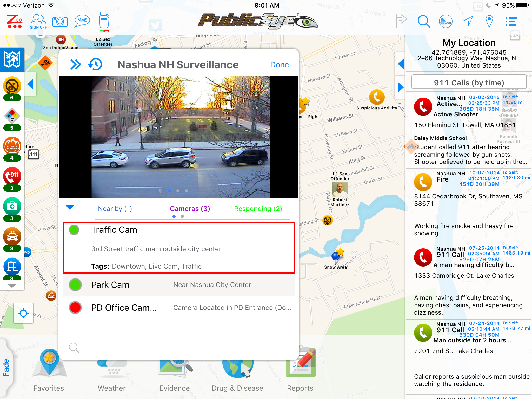Open 911 Calls (by time) dropdown
Image resolution: width=532 pixels, height=399 pixels.
tap(469, 82)
